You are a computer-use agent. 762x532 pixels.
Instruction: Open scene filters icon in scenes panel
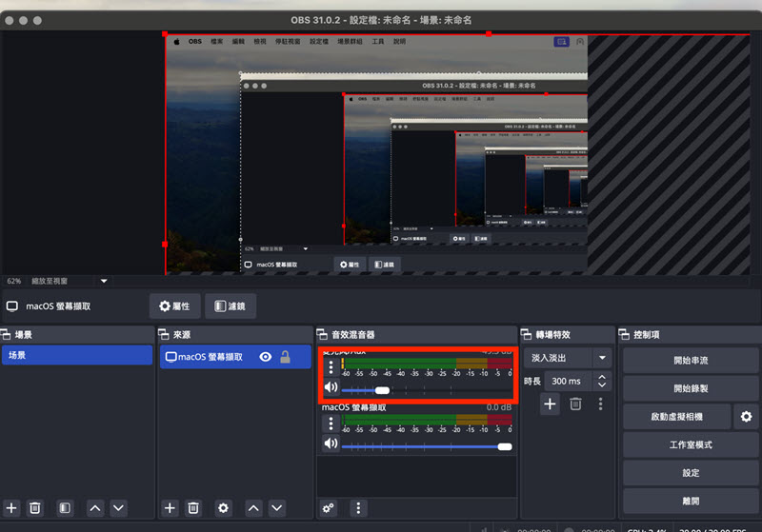65,508
